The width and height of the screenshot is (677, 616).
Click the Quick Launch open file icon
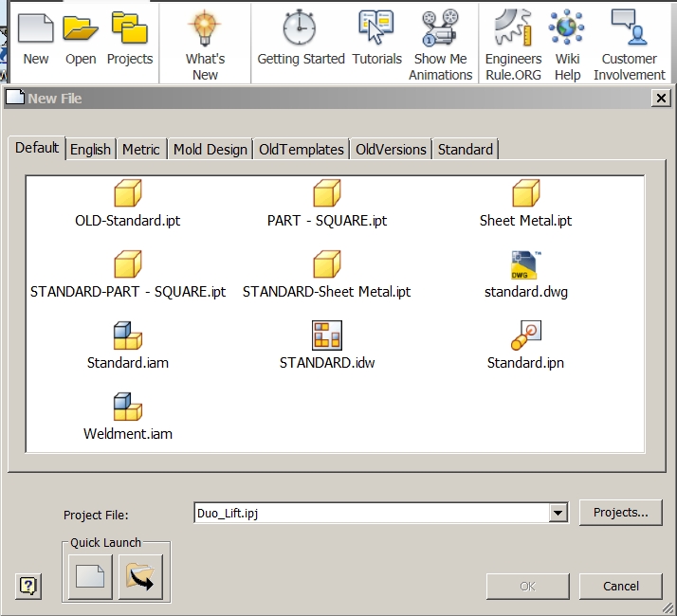(x=140, y=577)
